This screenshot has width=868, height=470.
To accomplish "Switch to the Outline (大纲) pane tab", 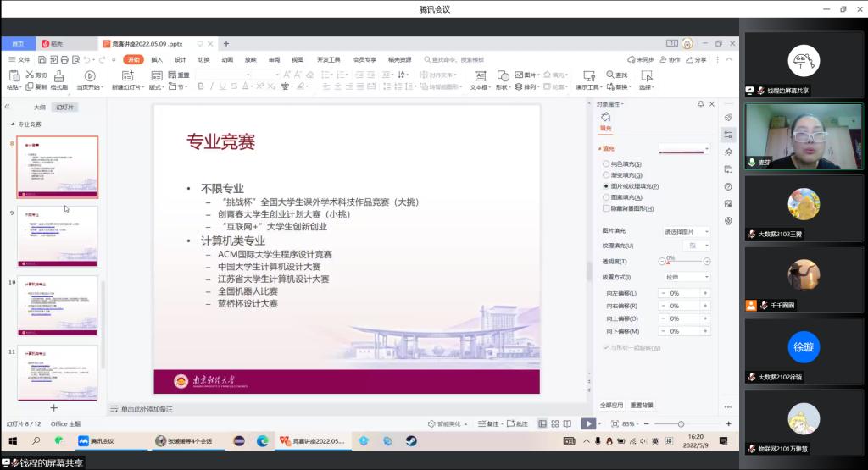I will pyautogui.click(x=40, y=108).
